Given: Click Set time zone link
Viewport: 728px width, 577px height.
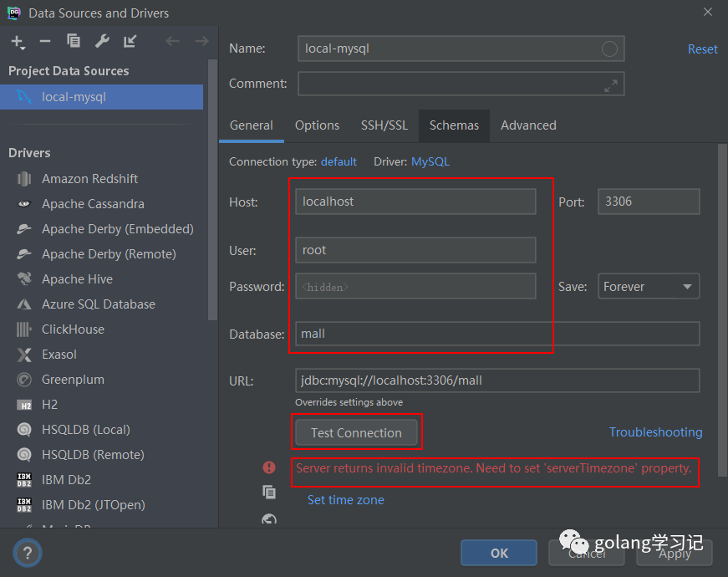Looking at the screenshot, I should (345, 500).
